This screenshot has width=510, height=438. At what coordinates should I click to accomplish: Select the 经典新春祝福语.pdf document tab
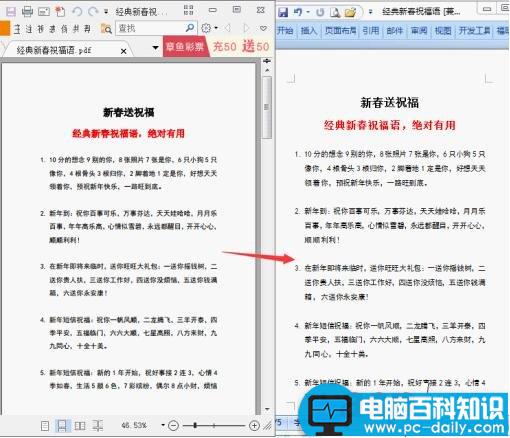tap(54, 50)
